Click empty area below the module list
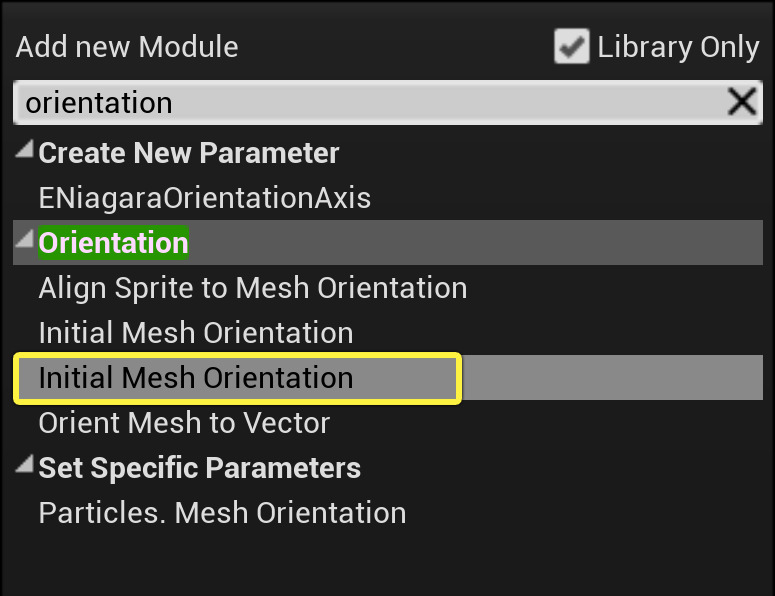775x596 pixels. point(387,562)
